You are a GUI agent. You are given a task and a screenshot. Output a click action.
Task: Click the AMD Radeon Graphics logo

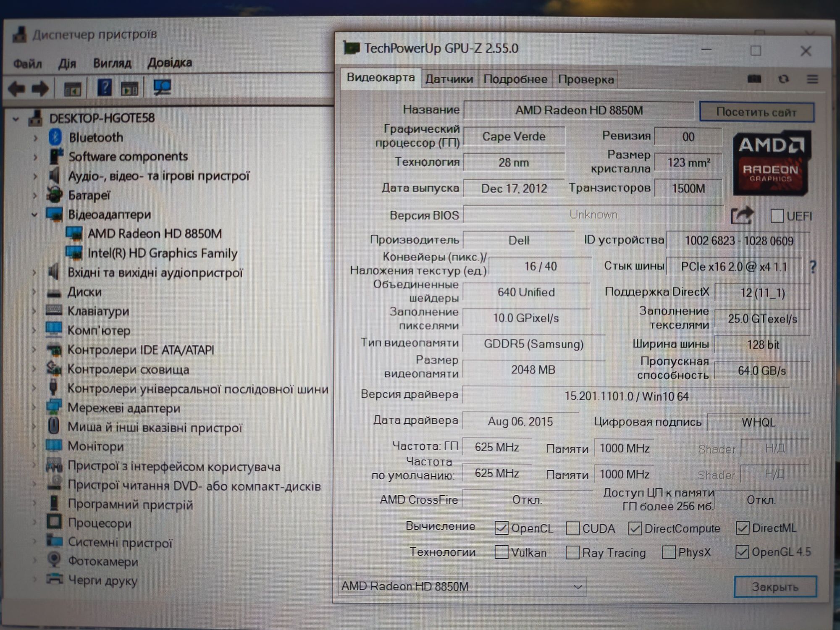pyautogui.click(x=771, y=163)
